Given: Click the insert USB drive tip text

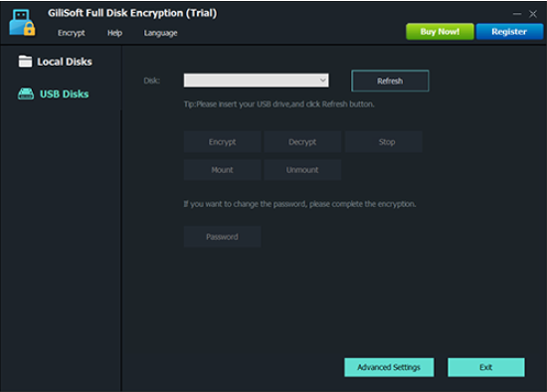Looking at the screenshot, I should coord(279,104).
